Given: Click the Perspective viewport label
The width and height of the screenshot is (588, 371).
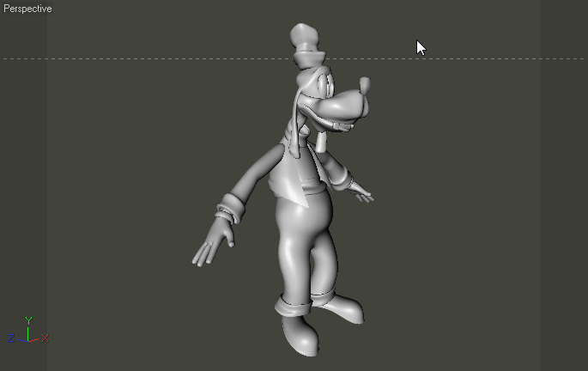Looking at the screenshot, I should 27,9.
